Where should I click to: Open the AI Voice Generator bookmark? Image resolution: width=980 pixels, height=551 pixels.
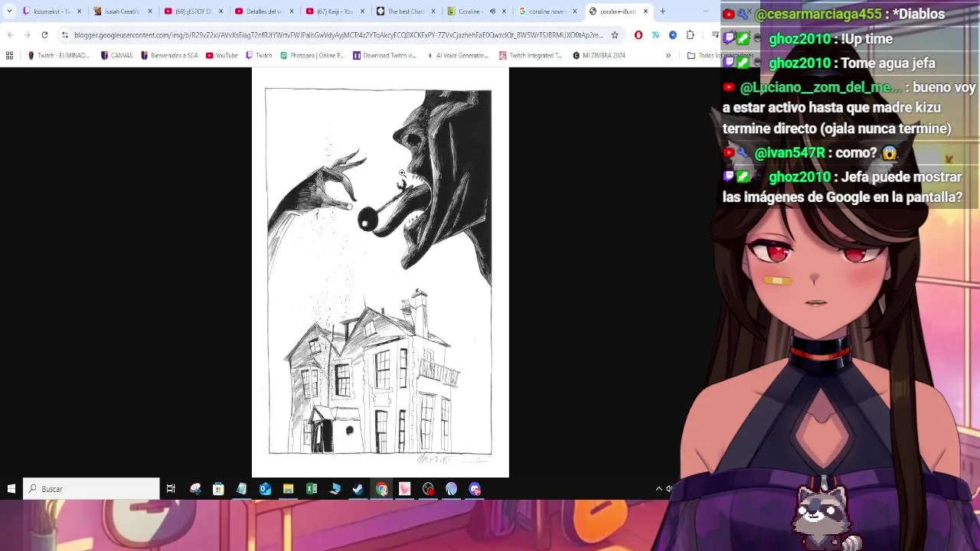click(457, 55)
